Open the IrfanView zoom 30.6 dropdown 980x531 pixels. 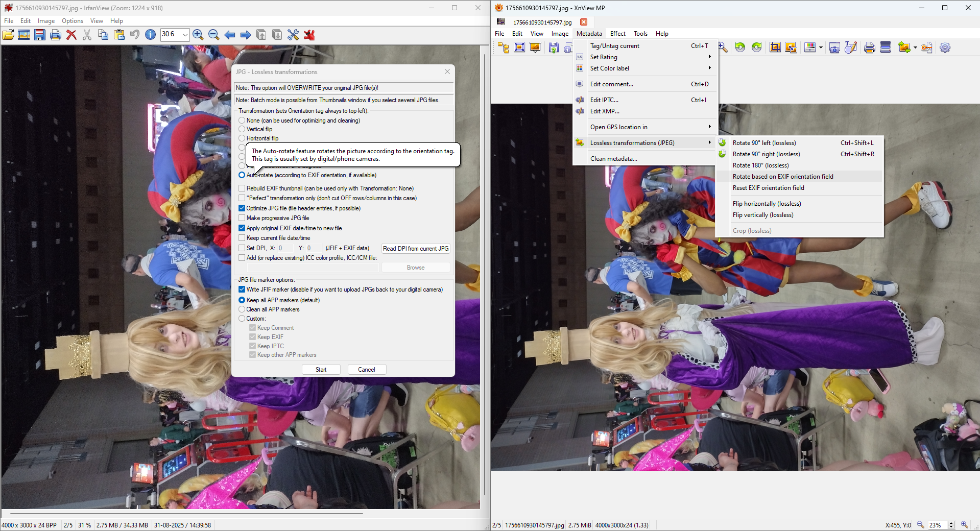tap(185, 35)
